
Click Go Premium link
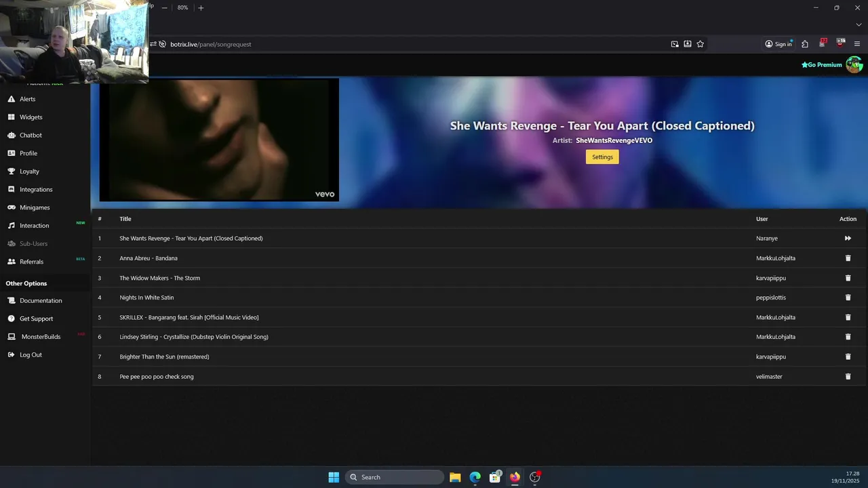[x=821, y=65]
